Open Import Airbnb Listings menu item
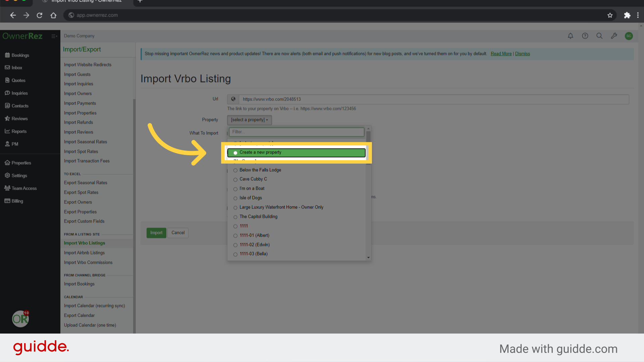644x362 pixels. 84,253
